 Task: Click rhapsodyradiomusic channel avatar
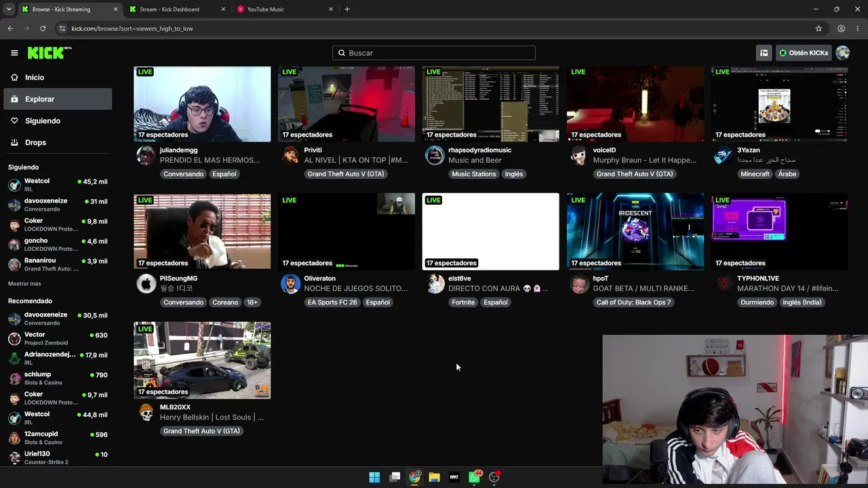[x=435, y=156]
